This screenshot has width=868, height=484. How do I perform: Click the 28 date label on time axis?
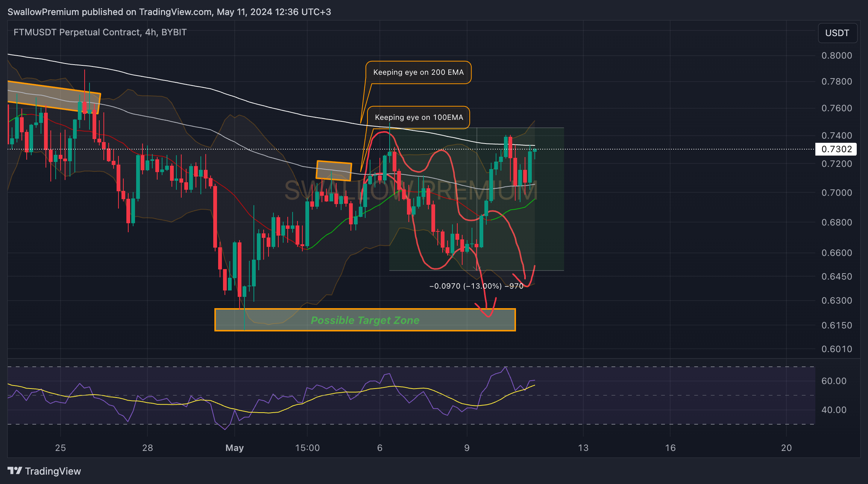coord(148,448)
